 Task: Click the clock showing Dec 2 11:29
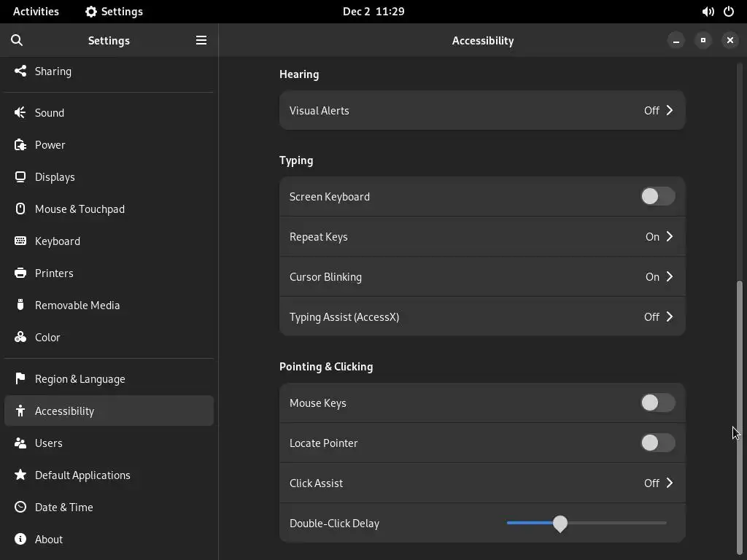pos(373,12)
